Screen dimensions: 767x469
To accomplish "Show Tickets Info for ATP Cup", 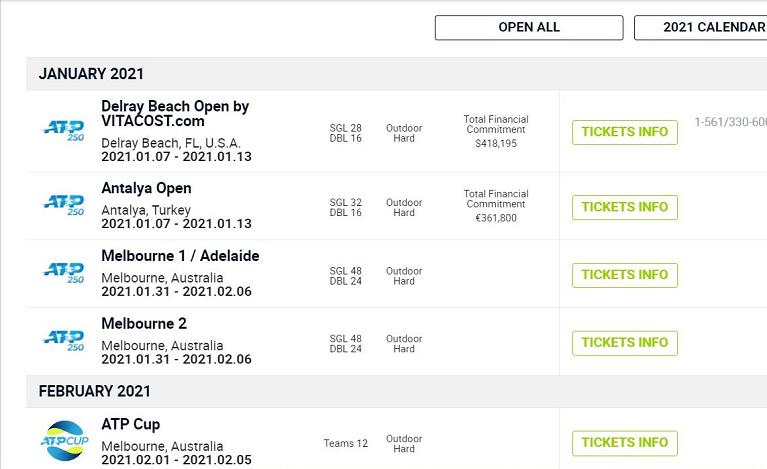I will [x=624, y=442].
